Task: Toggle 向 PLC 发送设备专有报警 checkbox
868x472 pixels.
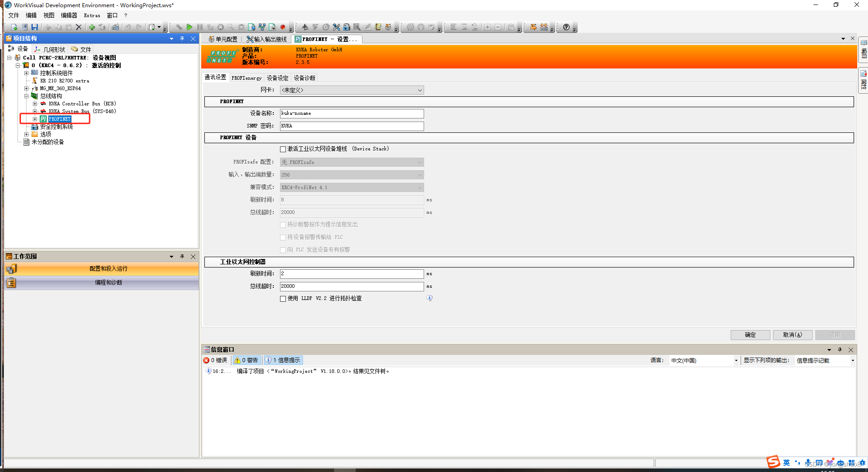Action: pos(283,250)
